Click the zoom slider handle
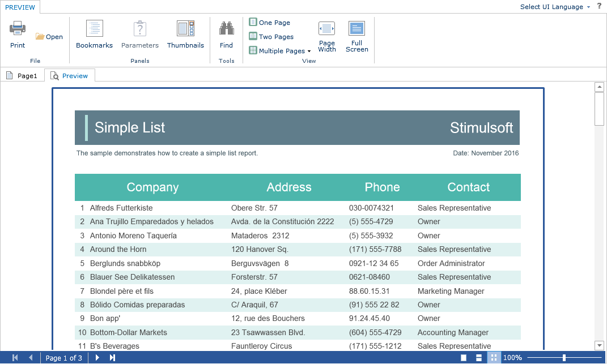This screenshot has height=364, width=607. coord(564,358)
